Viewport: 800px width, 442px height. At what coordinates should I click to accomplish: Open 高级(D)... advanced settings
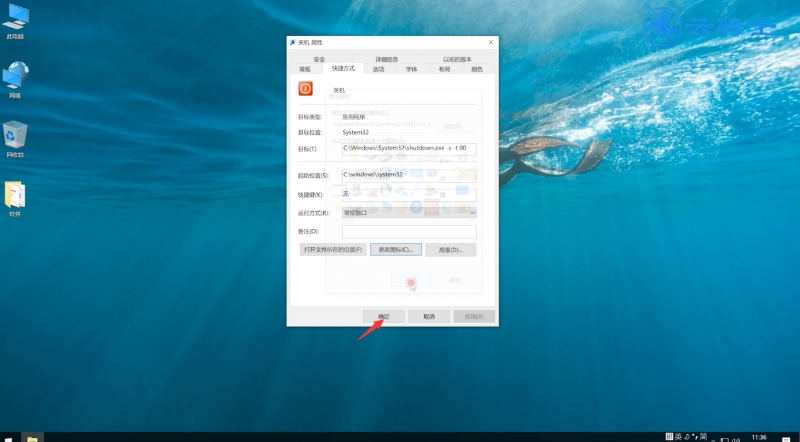(x=451, y=250)
